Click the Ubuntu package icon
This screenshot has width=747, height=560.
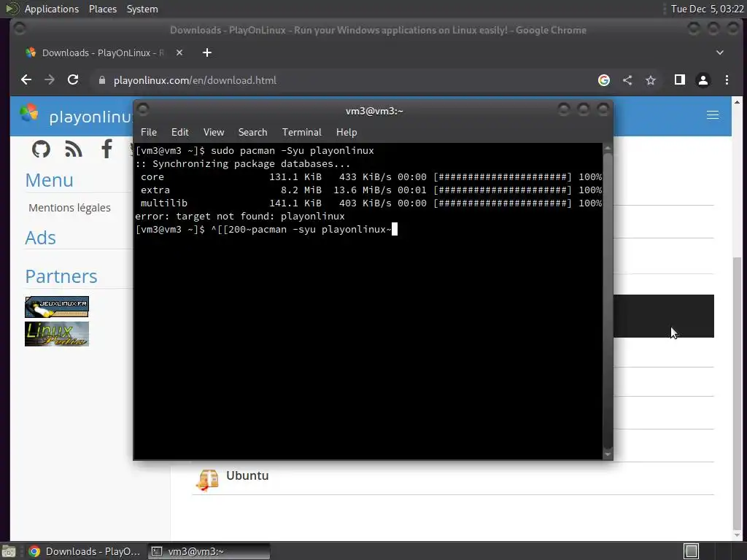[207, 480]
